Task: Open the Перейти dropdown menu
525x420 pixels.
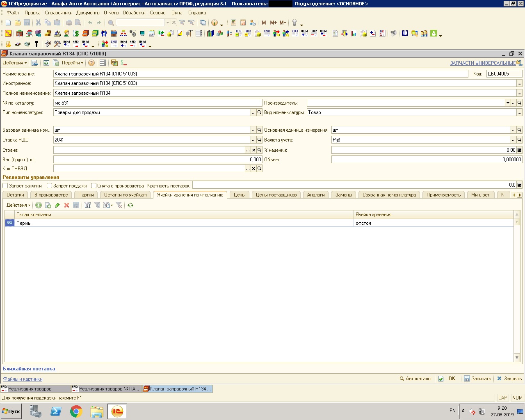Action: point(73,63)
